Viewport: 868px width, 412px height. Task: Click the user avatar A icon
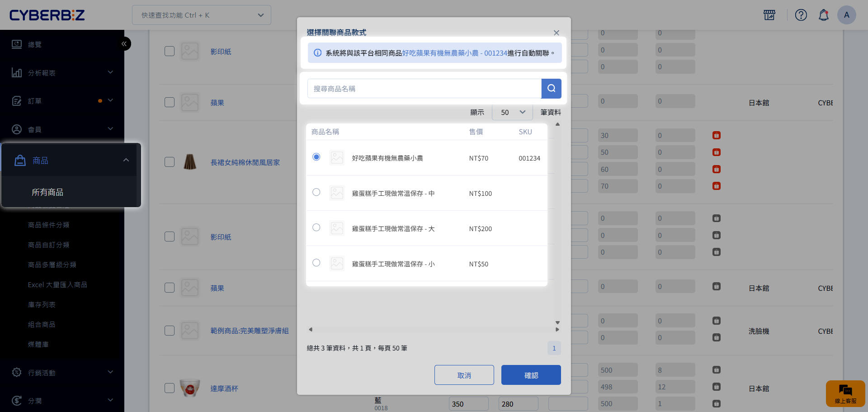coord(846,15)
